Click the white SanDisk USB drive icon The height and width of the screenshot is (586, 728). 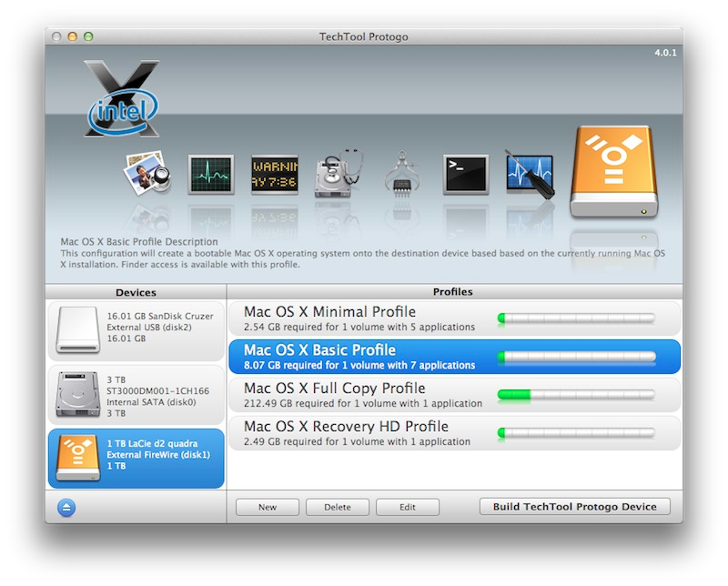[77, 329]
